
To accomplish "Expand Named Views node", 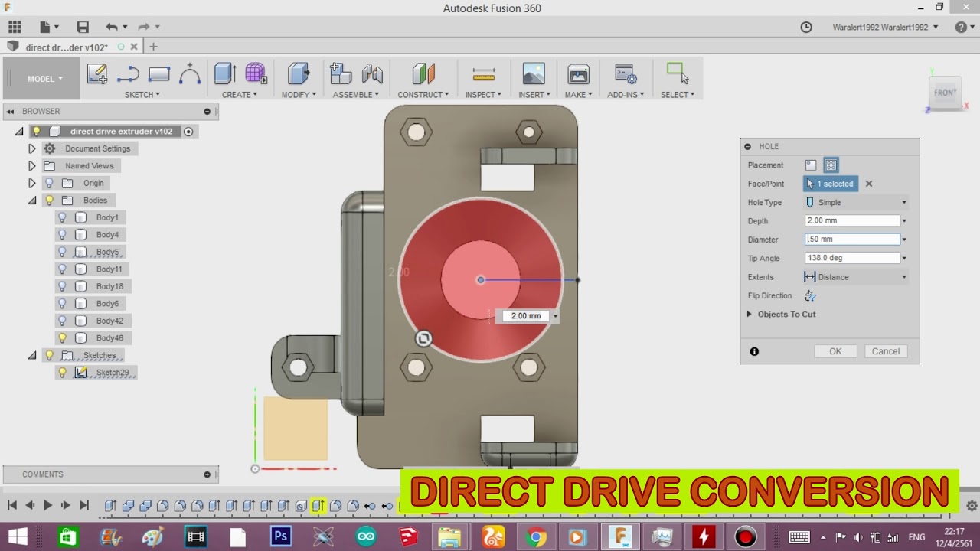I will tap(31, 166).
